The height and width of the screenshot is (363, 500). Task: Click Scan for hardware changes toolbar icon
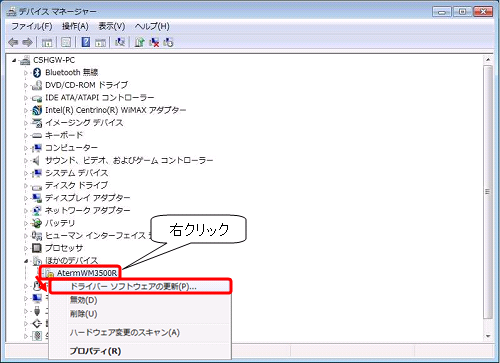[x=120, y=42]
